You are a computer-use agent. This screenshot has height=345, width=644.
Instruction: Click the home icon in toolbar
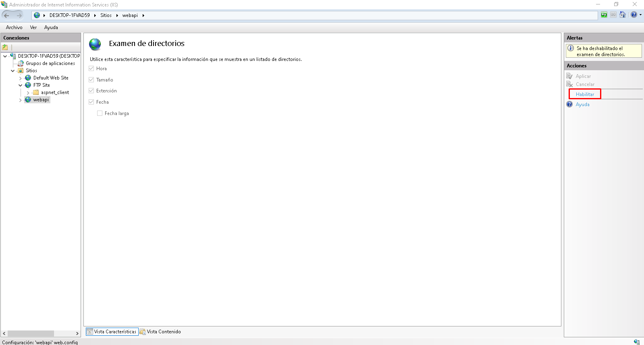click(623, 15)
